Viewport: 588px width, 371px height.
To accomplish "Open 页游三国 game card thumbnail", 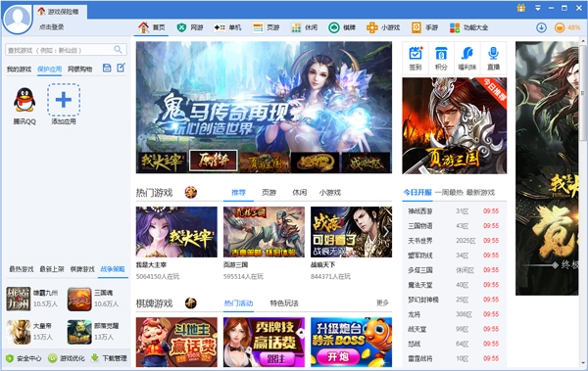I will [x=264, y=232].
